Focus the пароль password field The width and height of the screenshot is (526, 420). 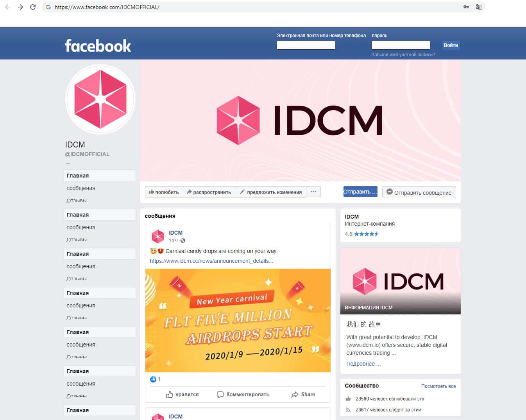coord(401,45)
